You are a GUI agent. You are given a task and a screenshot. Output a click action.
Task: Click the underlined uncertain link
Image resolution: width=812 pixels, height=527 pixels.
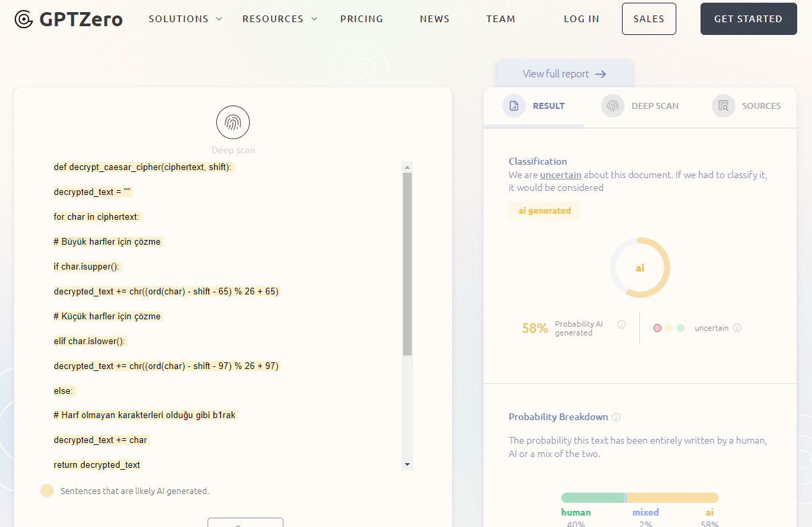[x=561, y=175]
